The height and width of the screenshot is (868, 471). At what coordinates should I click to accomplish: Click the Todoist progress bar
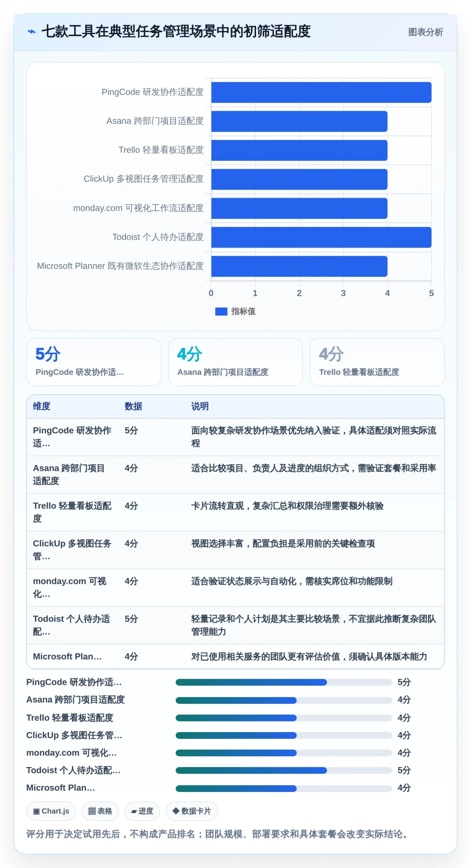(x=284, y=771)
